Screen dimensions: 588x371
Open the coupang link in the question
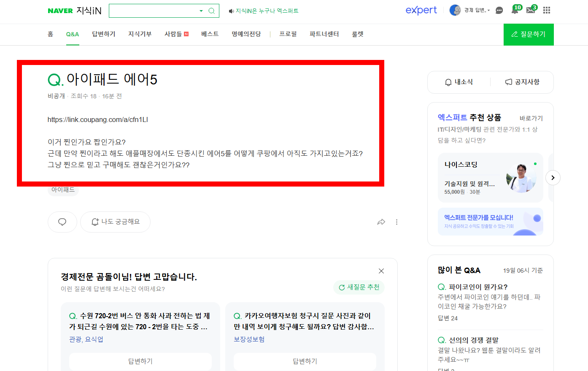98,119
